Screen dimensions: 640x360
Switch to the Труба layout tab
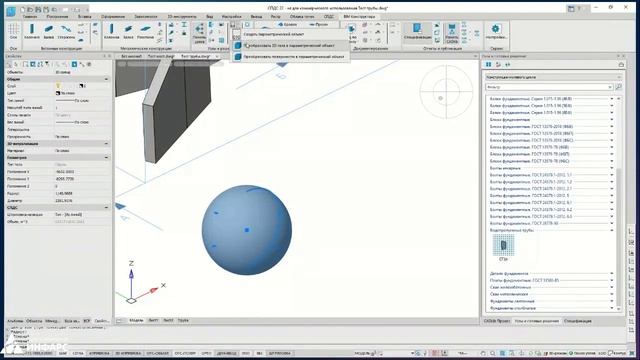point(183,320)
